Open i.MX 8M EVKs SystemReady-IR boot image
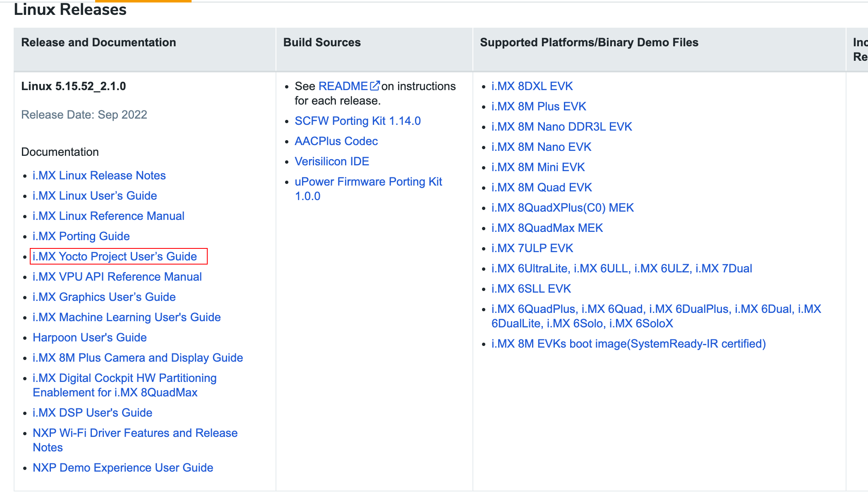The image size is (868, 496). [628, 343]
